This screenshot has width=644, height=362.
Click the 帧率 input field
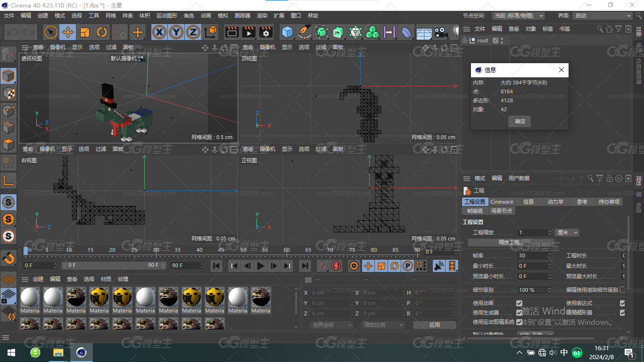tap(534, 255)
